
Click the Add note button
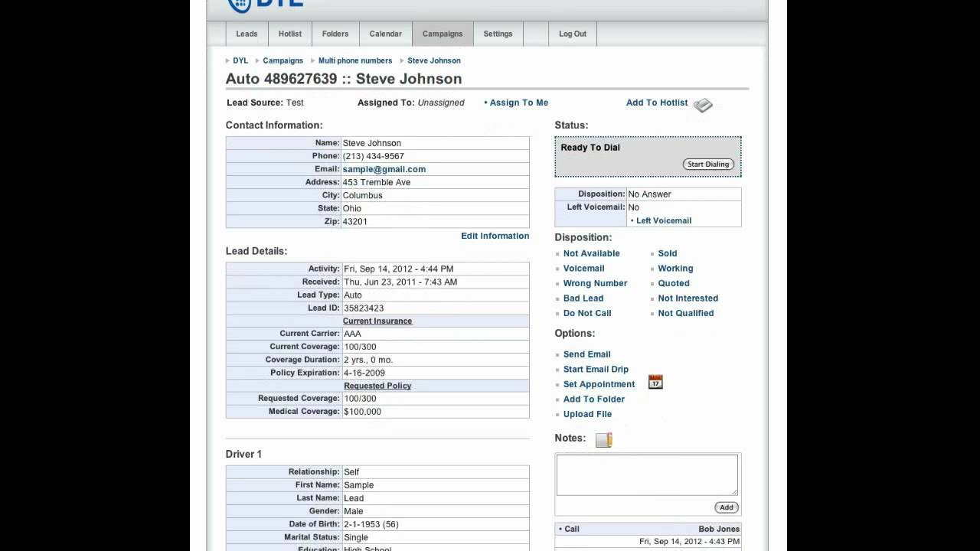click(x=727, y=507)
